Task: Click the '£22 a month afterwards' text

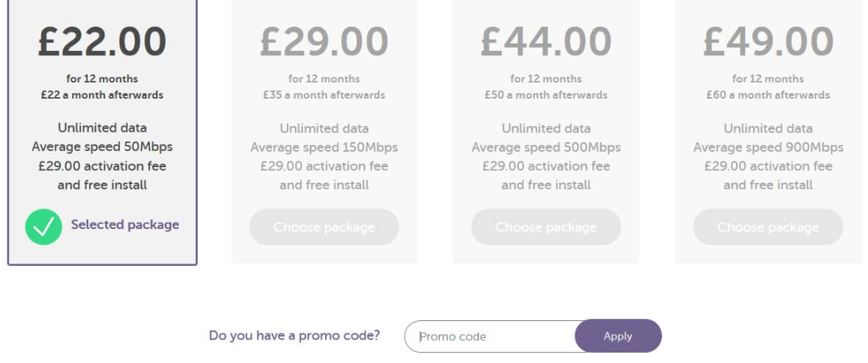Action: click(102, 95)
